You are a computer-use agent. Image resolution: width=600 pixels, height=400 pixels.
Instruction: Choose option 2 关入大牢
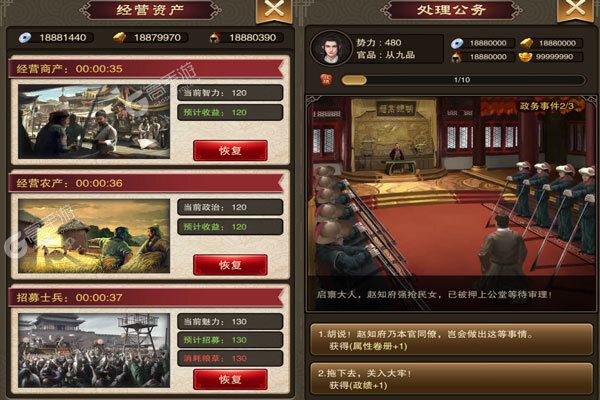(451, 379)
